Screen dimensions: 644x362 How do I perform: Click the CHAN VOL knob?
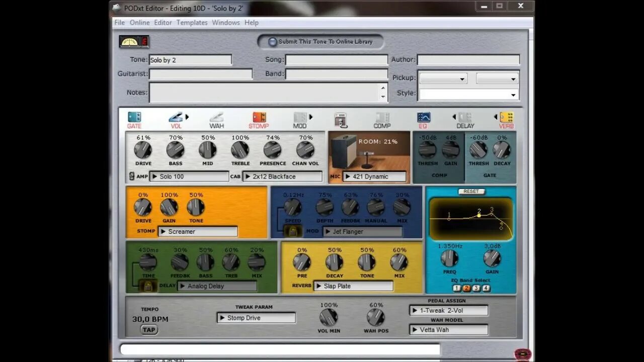tap(305, 150)
